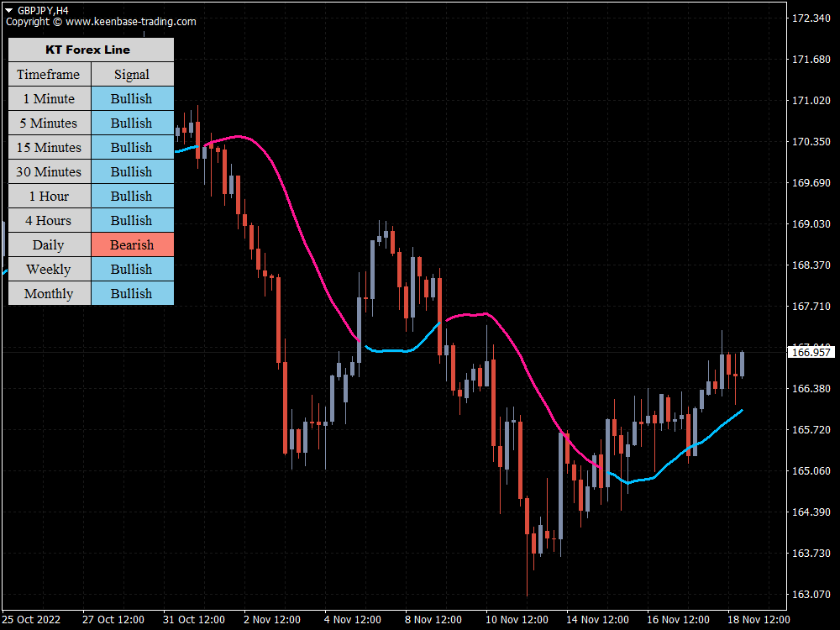Click the 165.060 price scale label
Screen dimensions: 840x630
click(811, 471)
